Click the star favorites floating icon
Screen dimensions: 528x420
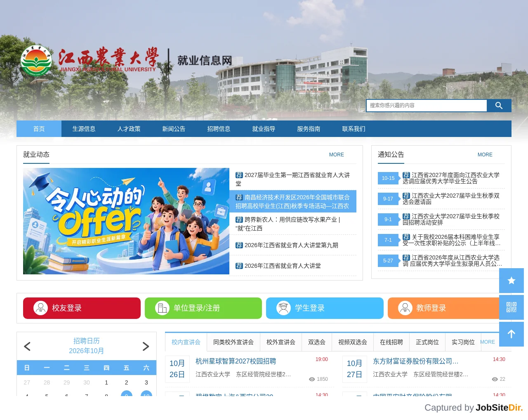pyautogui.click(x=511, y=281)
